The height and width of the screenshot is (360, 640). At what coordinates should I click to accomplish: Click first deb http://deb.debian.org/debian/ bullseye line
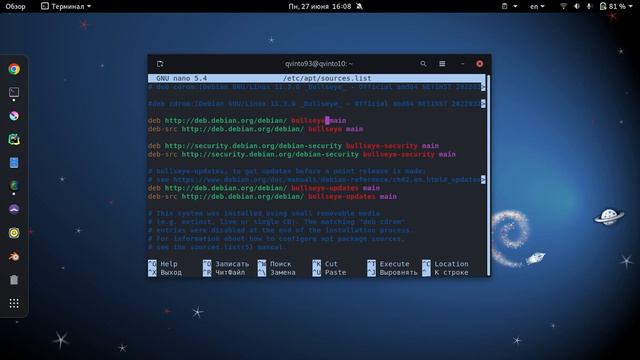click(x=247, y=120)
